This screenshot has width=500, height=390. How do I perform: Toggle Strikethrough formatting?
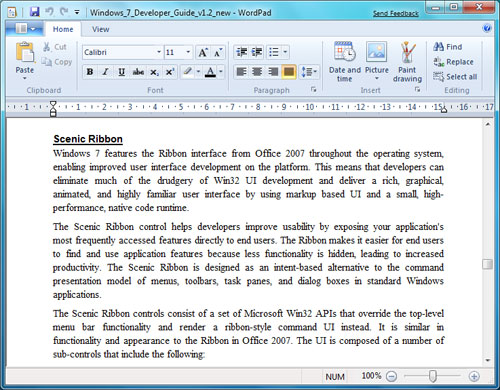138,72
